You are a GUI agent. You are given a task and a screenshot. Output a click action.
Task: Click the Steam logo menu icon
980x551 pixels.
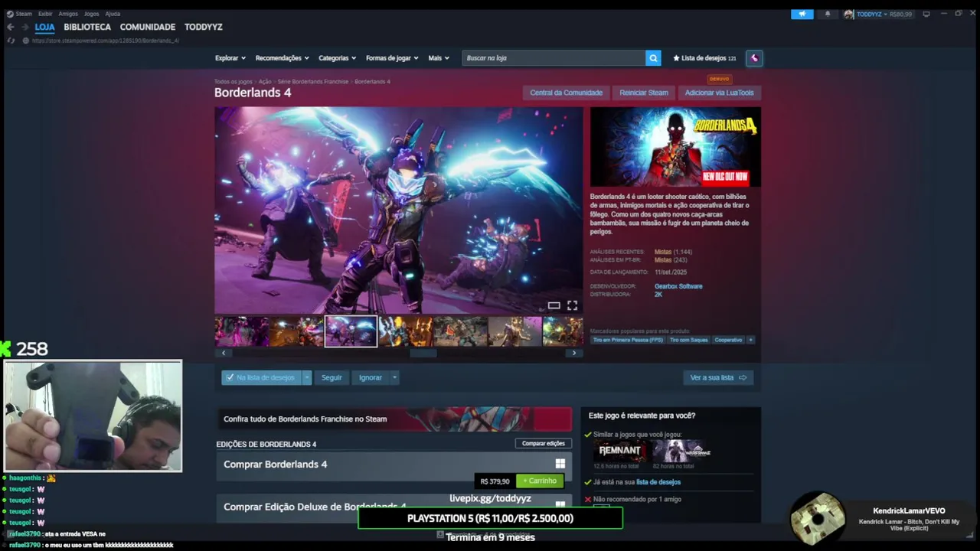10,14
